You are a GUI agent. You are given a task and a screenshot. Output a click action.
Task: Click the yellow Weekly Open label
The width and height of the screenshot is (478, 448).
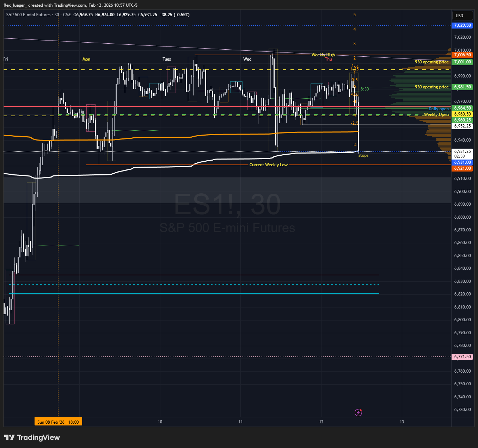pos(436,114)
